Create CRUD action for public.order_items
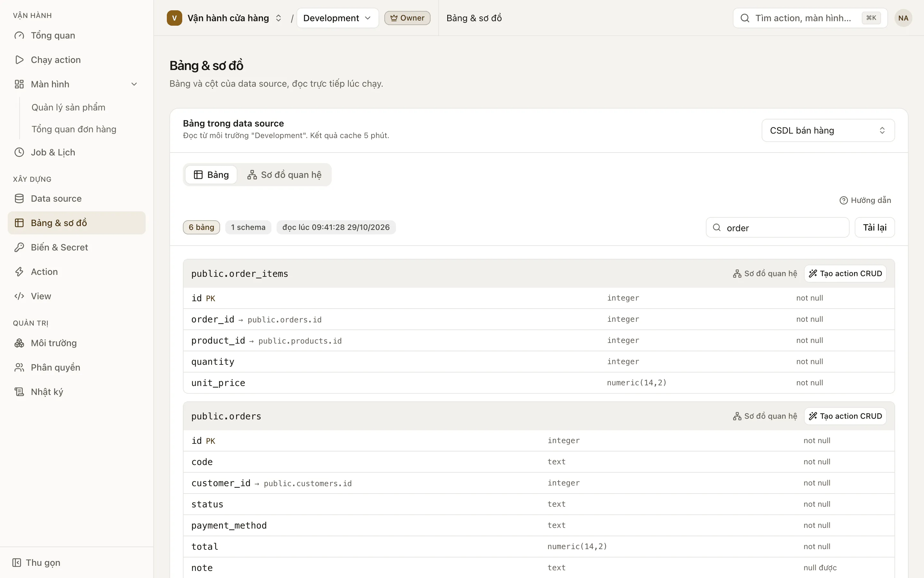The image size is (924, 578). point(845,274)
